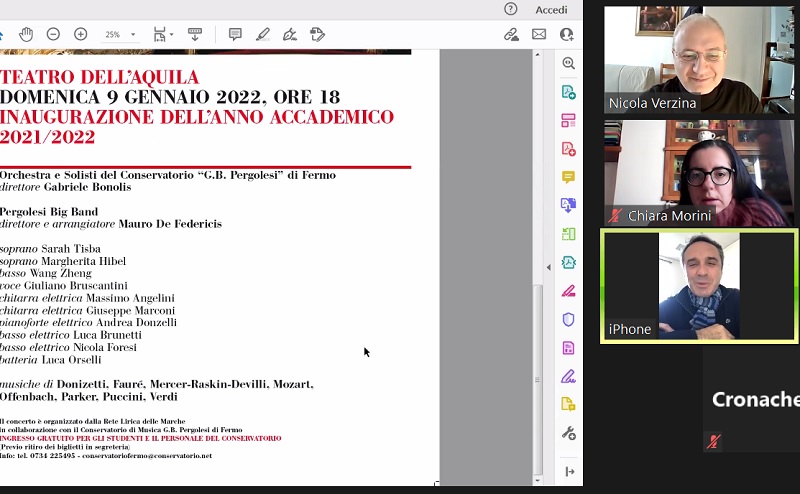Screen dimensions: 800x494
Task: Click the 'Info: tel. 0734 225495' contact line
Action: click(106, 456)
